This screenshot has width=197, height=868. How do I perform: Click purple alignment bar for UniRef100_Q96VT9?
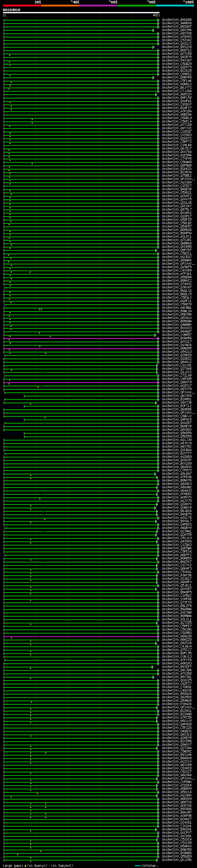[81, 382]
